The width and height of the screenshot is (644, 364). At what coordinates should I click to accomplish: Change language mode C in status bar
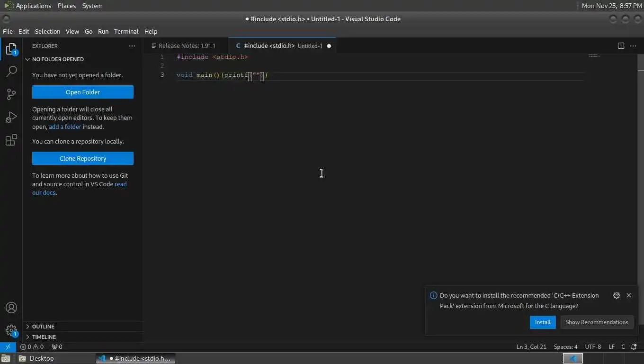[x=623, y=347]
